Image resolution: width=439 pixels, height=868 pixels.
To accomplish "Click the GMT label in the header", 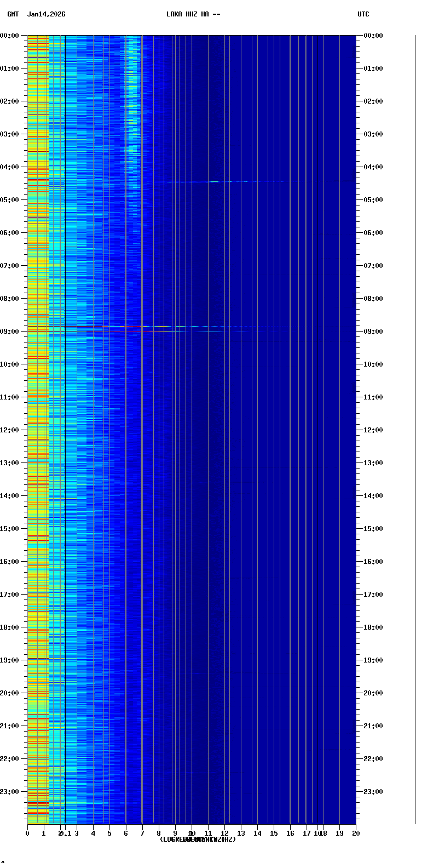I will 13,14.
